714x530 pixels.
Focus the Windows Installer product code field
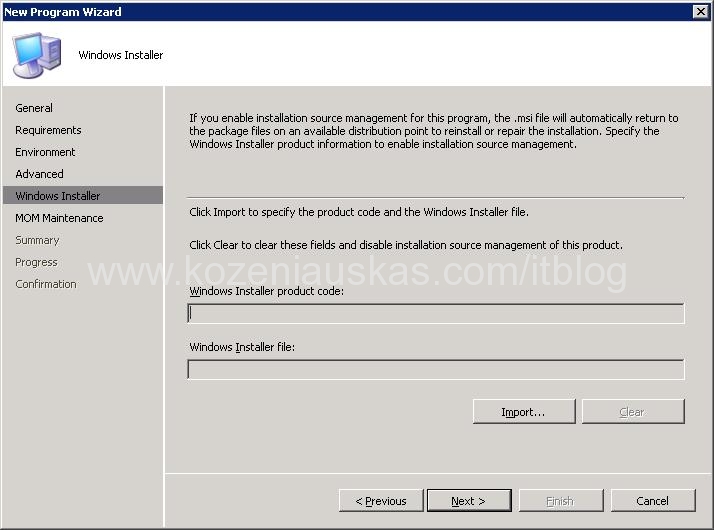436,313
